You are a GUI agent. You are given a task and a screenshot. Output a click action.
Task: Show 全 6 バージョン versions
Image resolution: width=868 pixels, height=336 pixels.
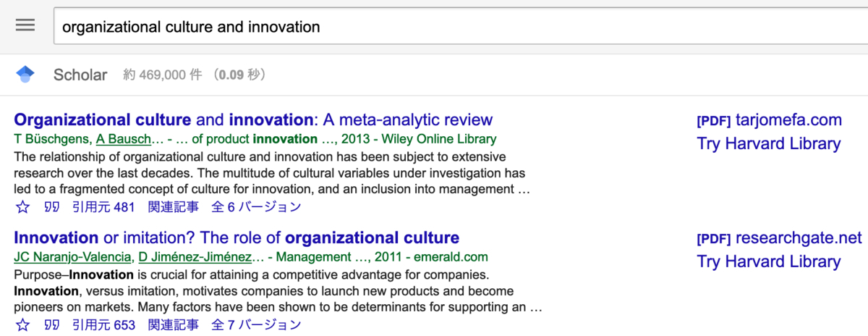coord(256,207)
